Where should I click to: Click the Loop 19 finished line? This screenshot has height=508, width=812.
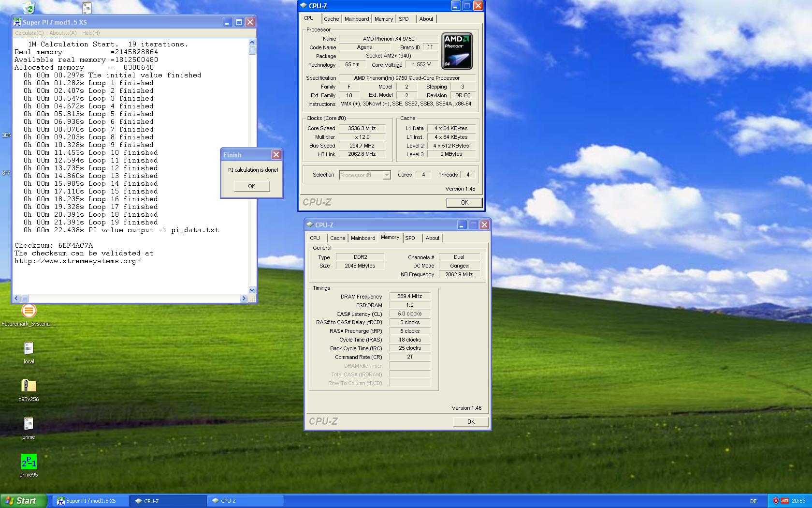91,222
